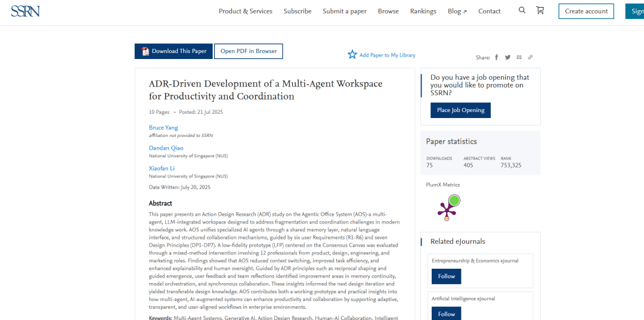Image resolution: width=644 pixels, height=320 pixels.
Task: Open the Browse menu
Action: coord(388,11)
